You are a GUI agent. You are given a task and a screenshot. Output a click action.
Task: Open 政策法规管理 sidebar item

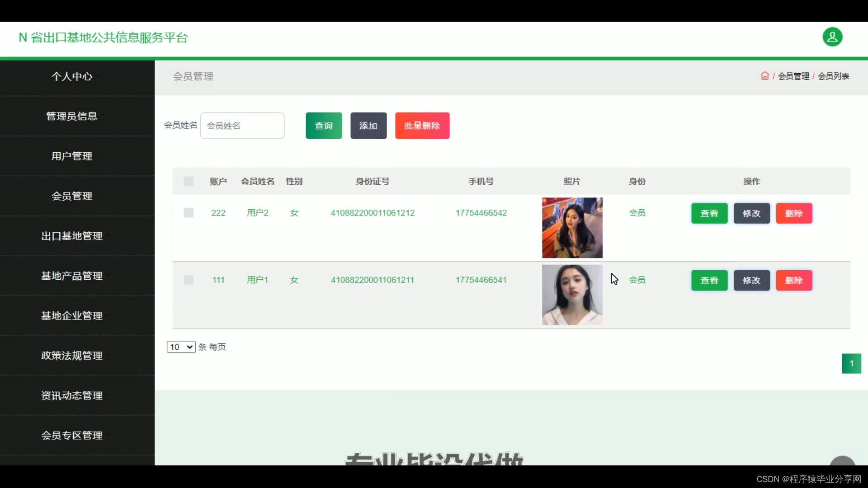click(72, 356)
